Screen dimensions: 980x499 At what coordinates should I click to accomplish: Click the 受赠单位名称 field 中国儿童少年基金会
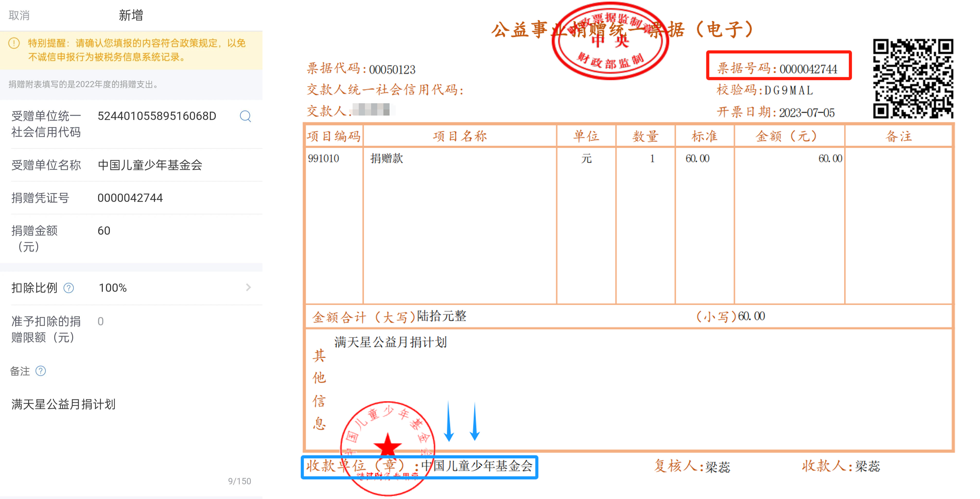pyautogui.click(x=150, y=165)
